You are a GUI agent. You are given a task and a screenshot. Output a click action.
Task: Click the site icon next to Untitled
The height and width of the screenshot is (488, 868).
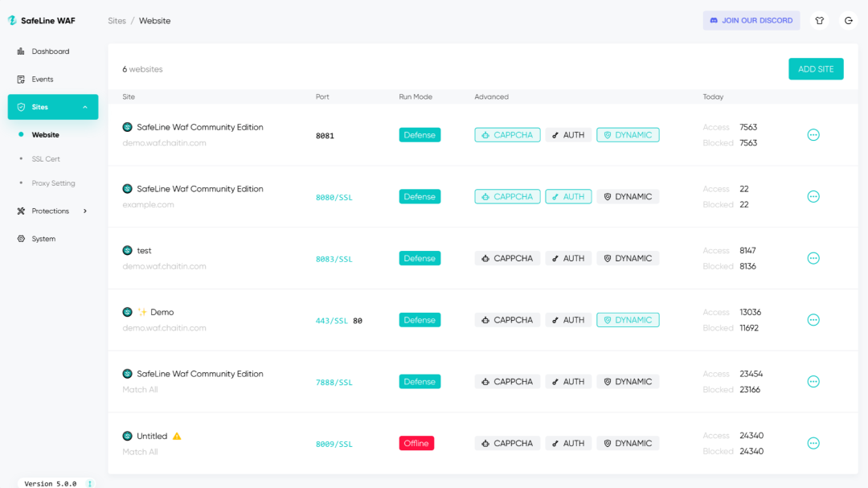pos(127,436)
